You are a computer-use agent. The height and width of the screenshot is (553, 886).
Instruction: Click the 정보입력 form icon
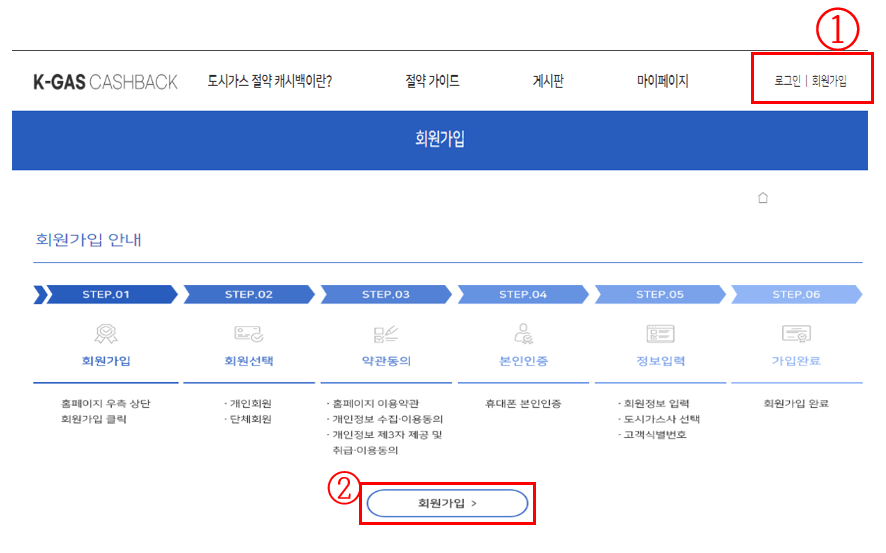click(x=660, y=334)
